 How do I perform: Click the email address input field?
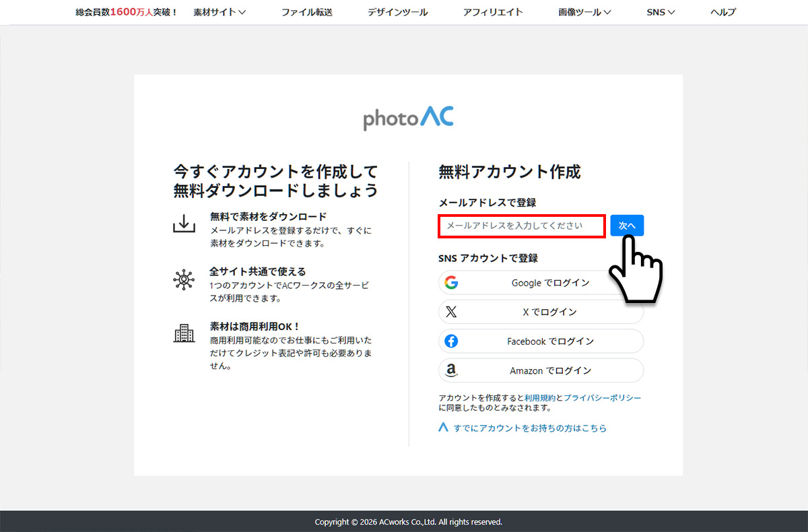tap(522, 226)
